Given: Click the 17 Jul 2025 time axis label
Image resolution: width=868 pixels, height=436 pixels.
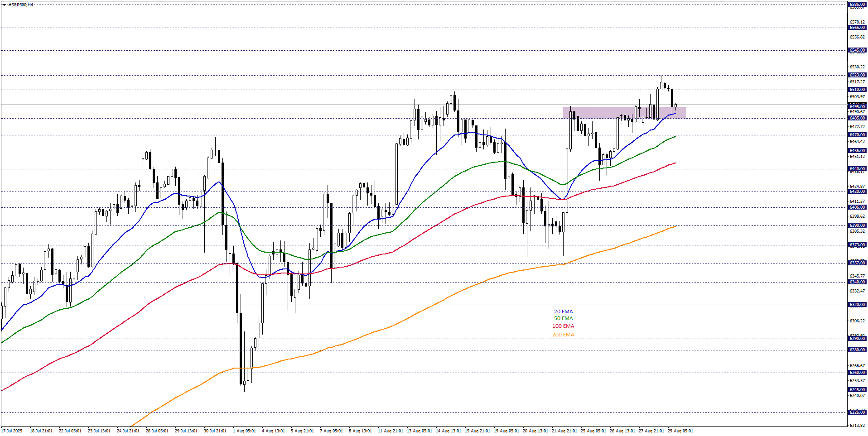Looking at the screenshot, I should (x=12, y=431).
